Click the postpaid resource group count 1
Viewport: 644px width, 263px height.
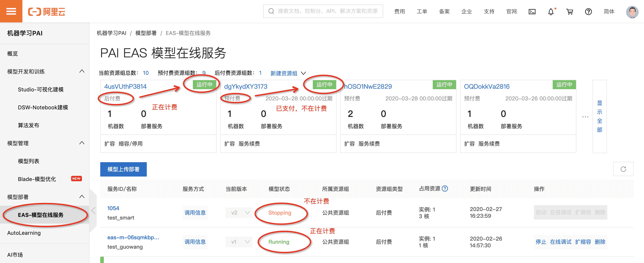pos(260,73)
